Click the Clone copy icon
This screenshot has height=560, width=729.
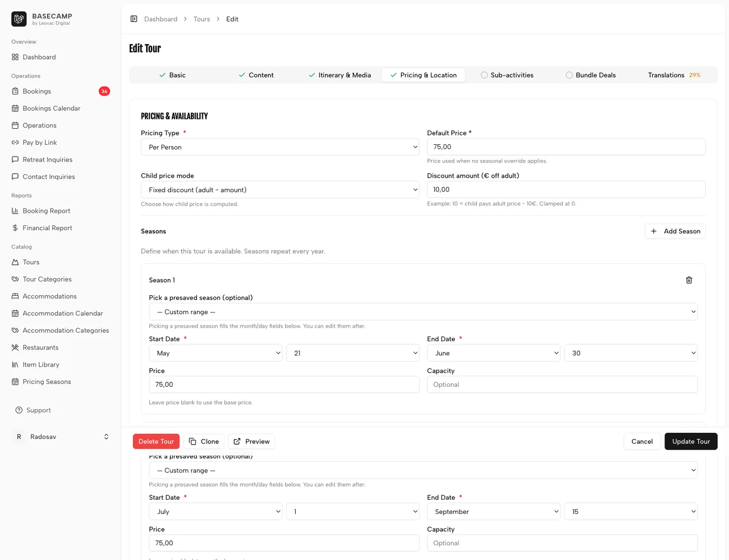(x=192, y=442)
